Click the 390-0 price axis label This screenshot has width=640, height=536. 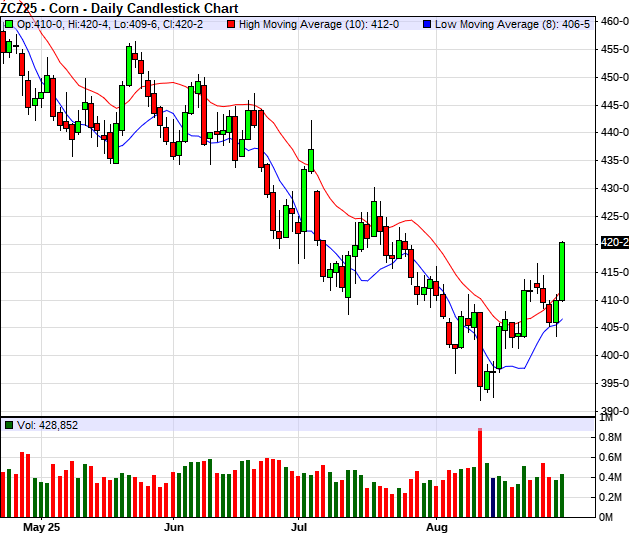(x=614, y=411)
